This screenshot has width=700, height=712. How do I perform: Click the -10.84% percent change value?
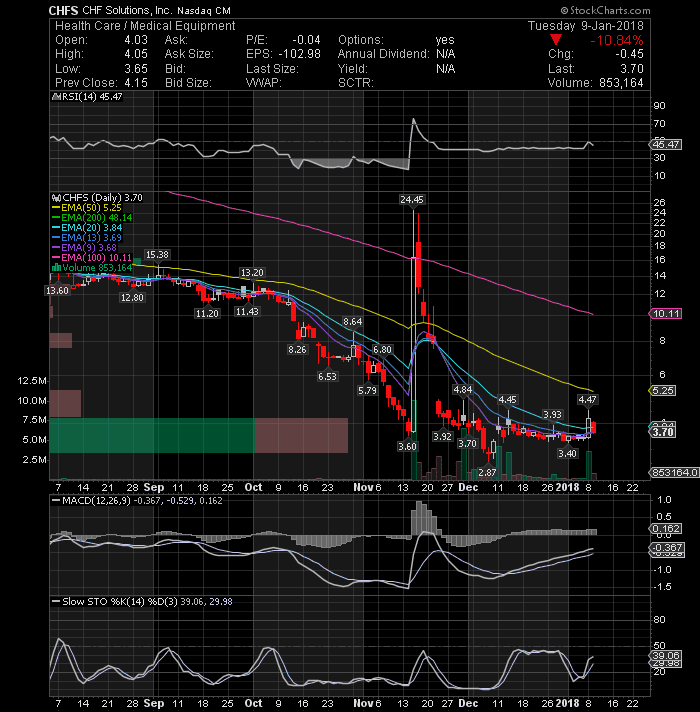pos(616,40)
